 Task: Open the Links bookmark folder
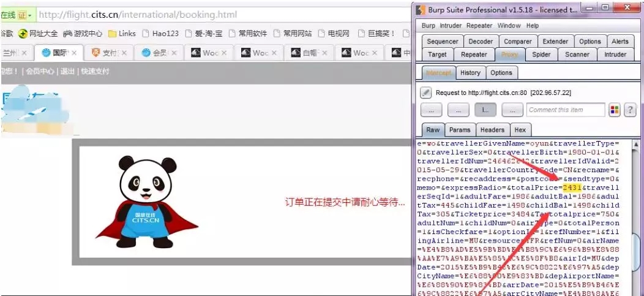122,33
